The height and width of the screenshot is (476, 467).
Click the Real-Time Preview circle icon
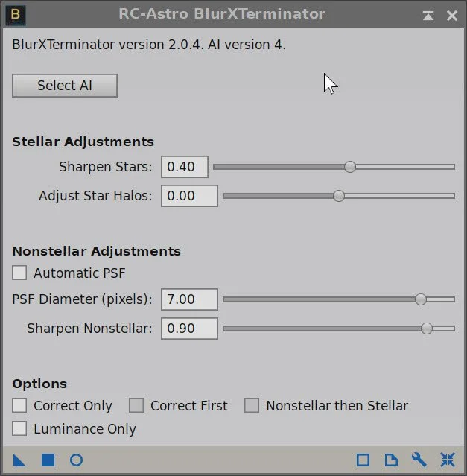click(x=76, y=460)
